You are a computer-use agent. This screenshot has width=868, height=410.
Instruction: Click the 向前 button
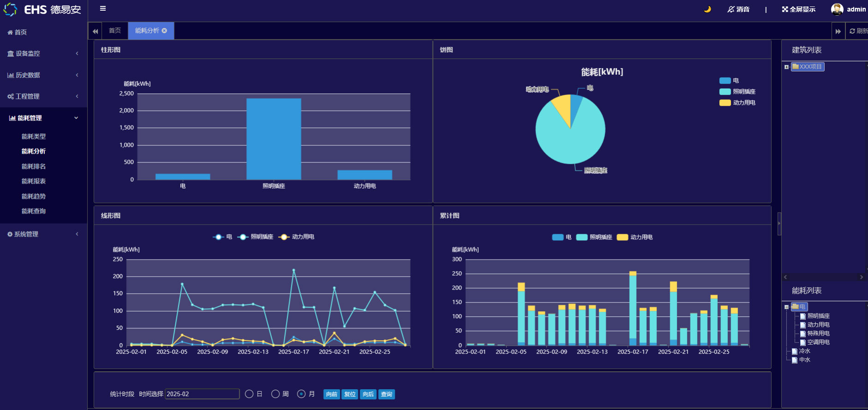(332, 394)
